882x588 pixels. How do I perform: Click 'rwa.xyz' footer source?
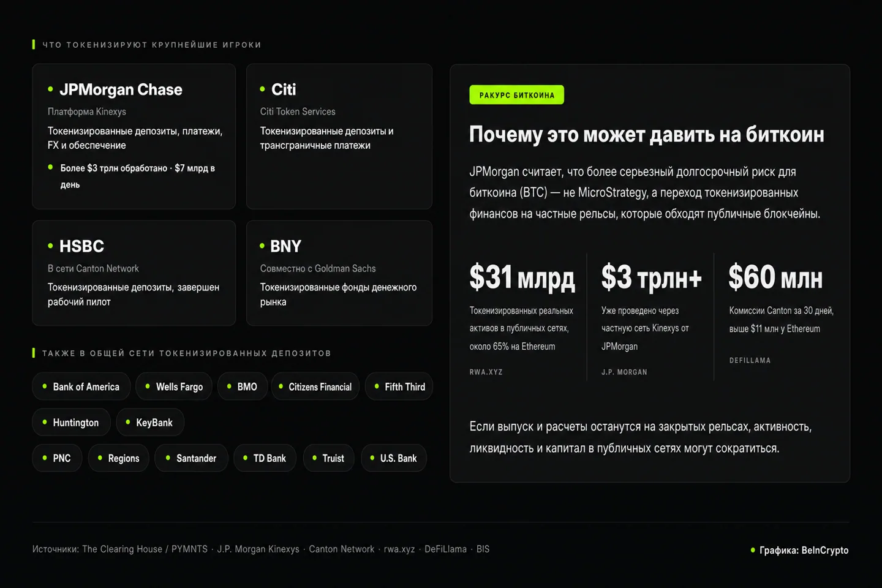[x=399, y=549]
